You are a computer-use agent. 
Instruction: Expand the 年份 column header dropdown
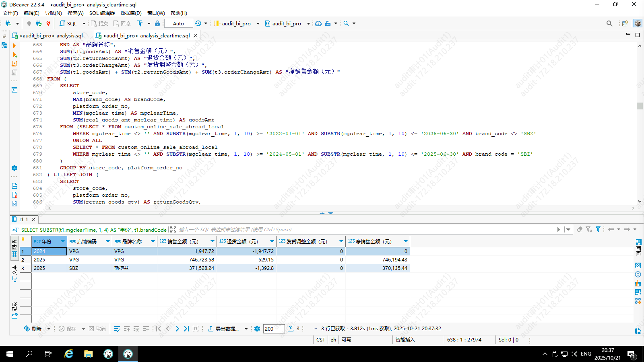[x=63, y=241]
